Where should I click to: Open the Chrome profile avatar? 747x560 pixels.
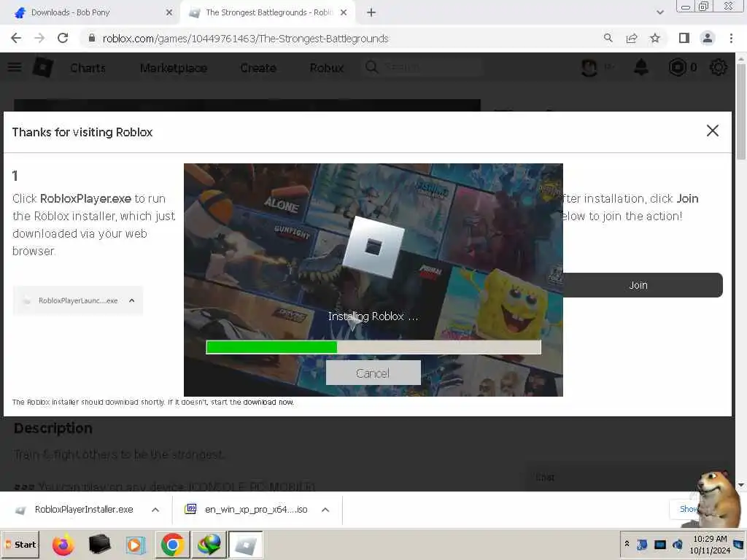tap(708, 38)
